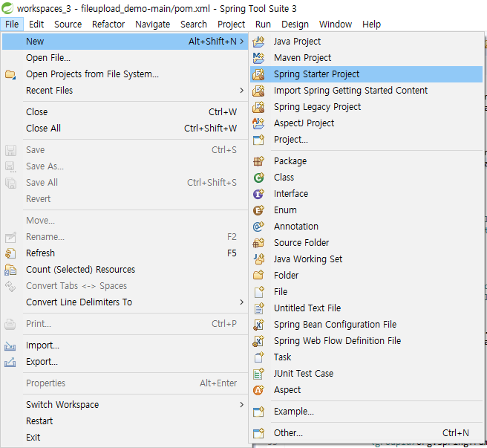Screen dimensions: 487x448
Task: Select Close in the File menu
Action: (x=125, y=112)
